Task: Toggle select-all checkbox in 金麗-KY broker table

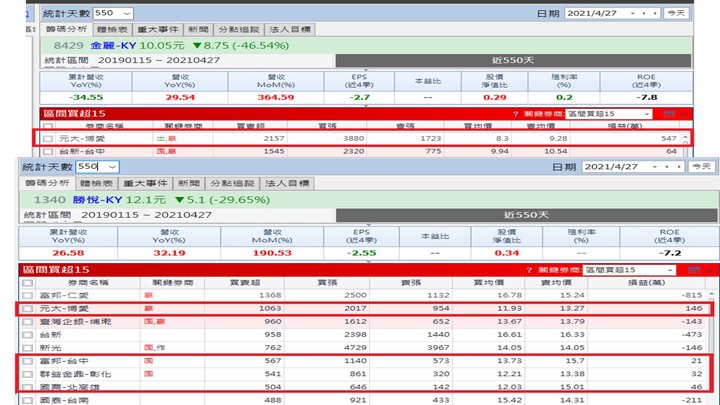Action: 48,126
